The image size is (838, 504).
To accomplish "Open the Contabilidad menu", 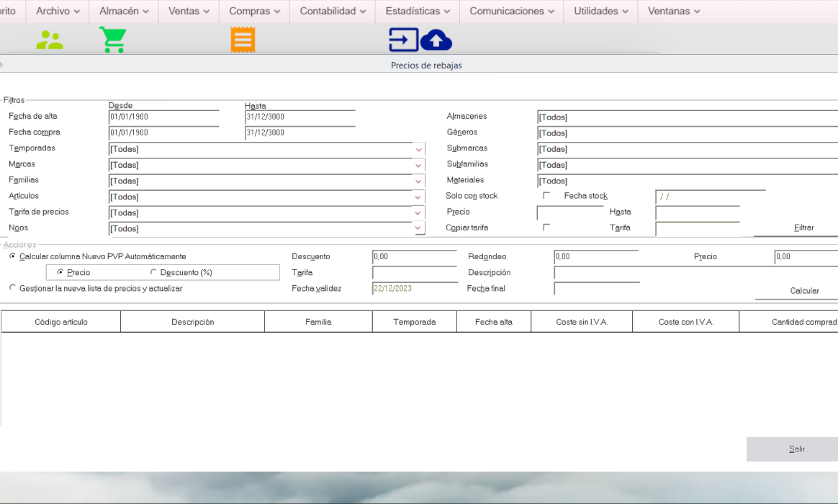I will (x=333, y=11).
